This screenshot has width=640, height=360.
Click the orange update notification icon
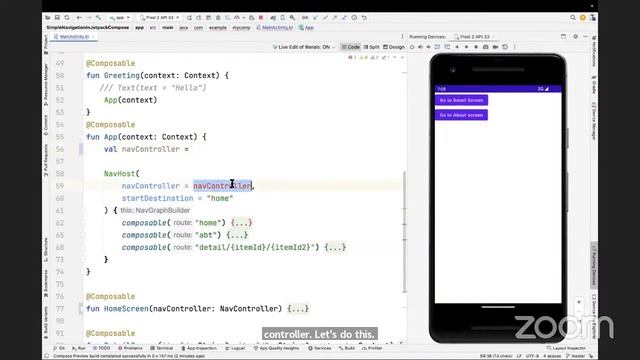click(x=582, y=18)
